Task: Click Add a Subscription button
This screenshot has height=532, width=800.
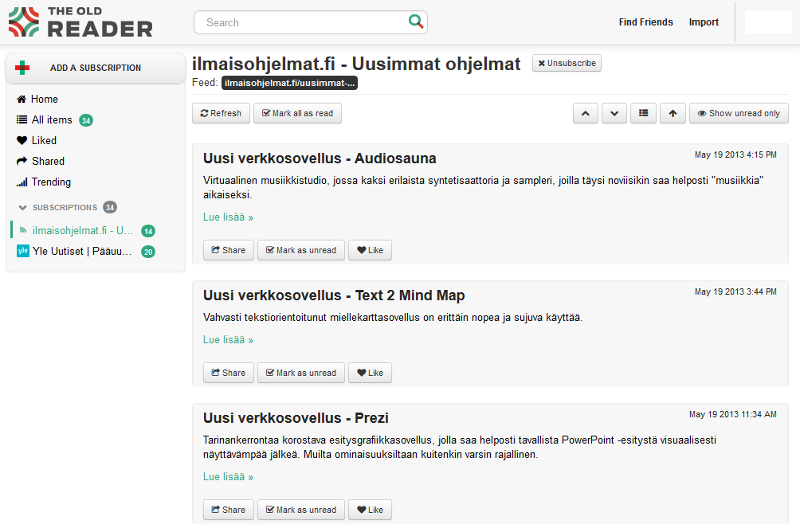Action: [96, 68]
